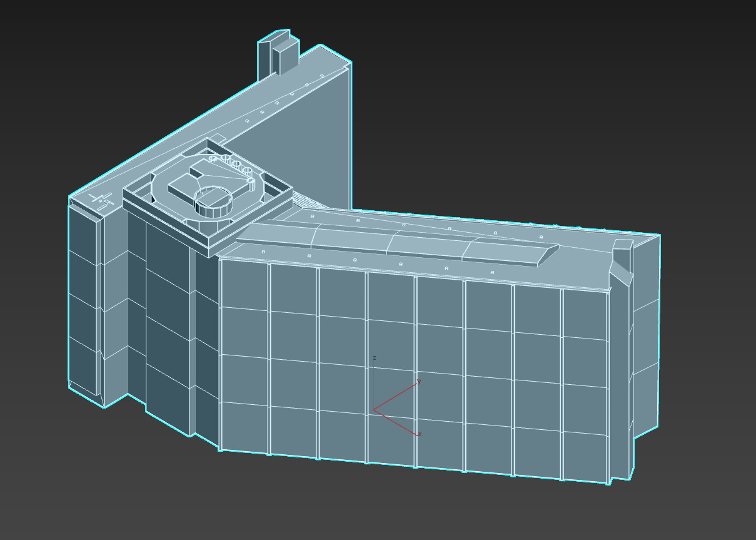This screenshot has height=540, width=756.
Task: Click the 'z' axis label of the gizmo
Action: point(374,358)
